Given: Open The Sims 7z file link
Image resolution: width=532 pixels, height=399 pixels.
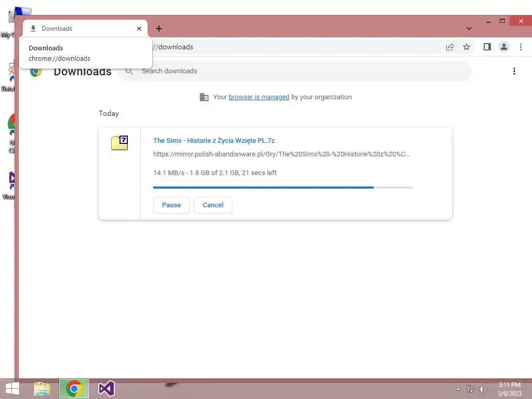Looking at the screenshot, I should pos(214,140).
